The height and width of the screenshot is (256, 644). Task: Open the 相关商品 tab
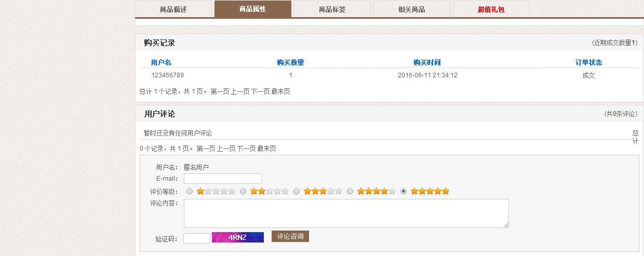pos(412,9)
